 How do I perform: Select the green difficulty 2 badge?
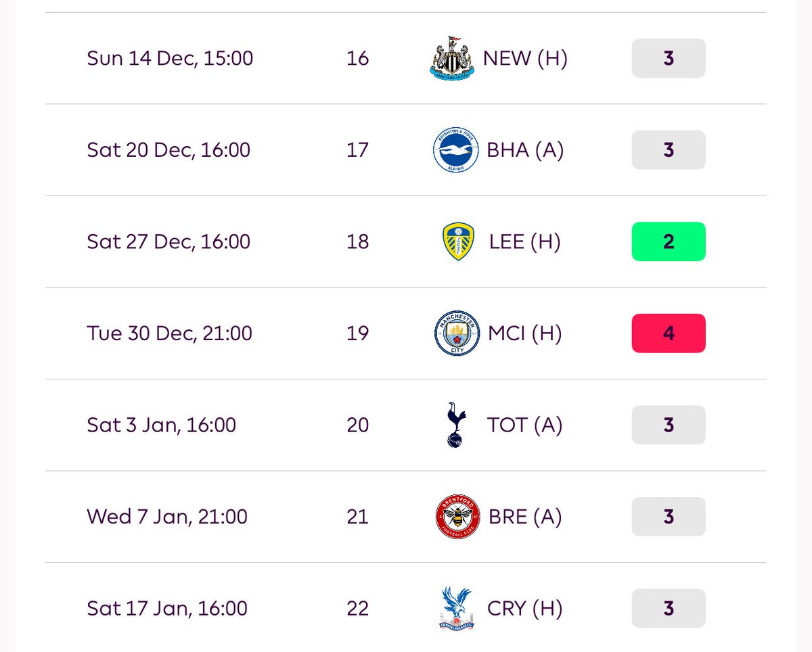[669, 241]
